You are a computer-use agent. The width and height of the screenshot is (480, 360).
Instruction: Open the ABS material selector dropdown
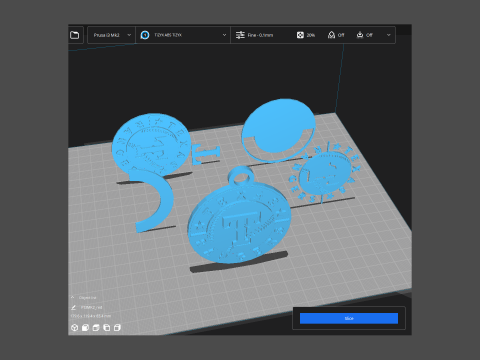point(183,35)
